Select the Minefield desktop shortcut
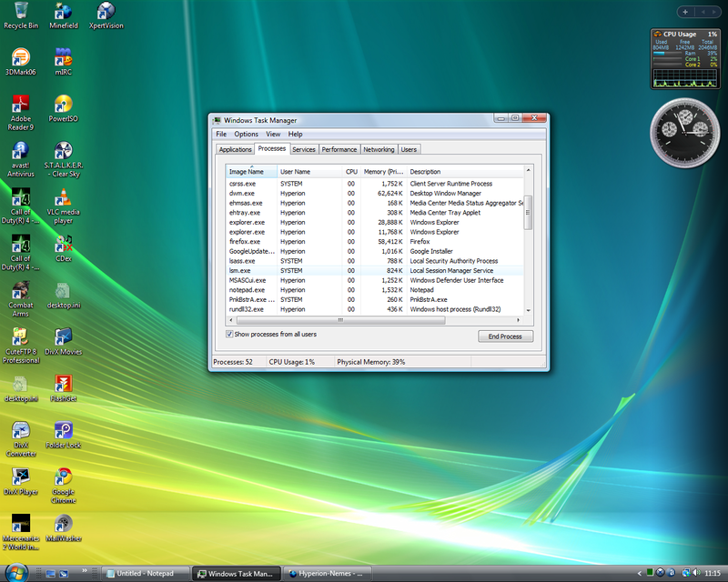Screen dimensions: 728x582 click(64, 15)
